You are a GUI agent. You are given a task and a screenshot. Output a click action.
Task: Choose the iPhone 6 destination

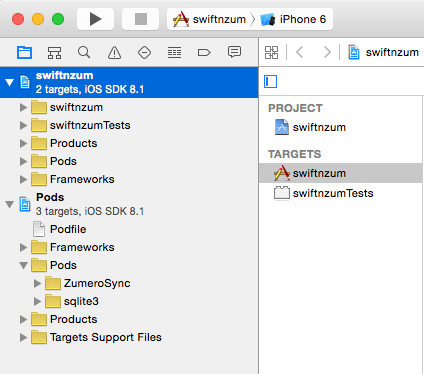coord(293,19)
